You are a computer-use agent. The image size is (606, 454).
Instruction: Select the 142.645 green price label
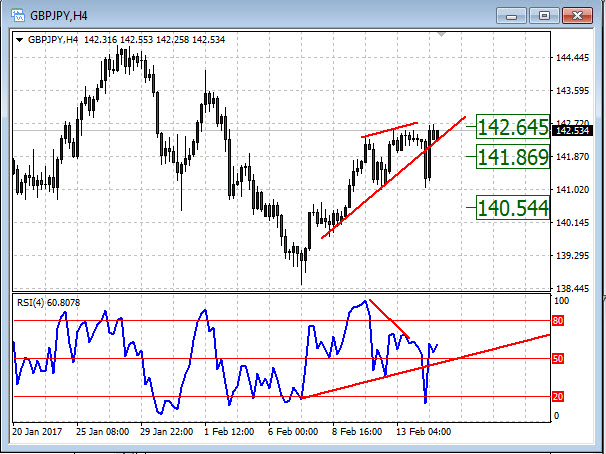point(513,127)
